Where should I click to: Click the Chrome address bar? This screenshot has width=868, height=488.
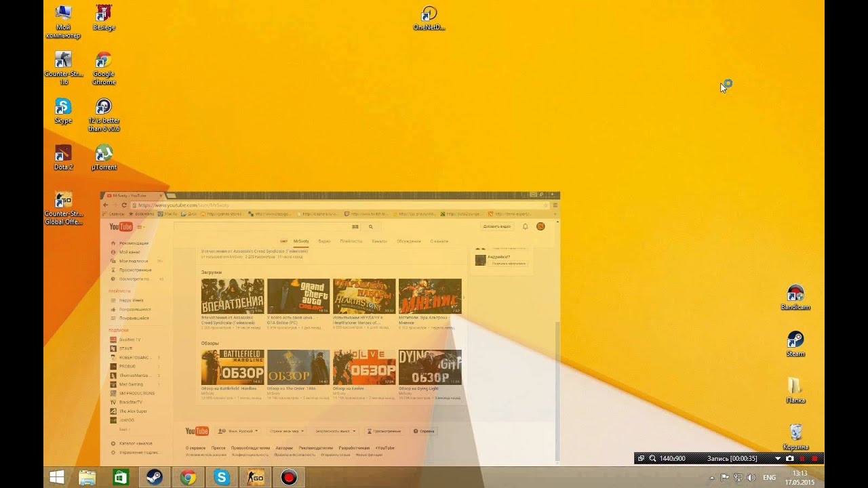pyautogui.click(x=340, y=205)
